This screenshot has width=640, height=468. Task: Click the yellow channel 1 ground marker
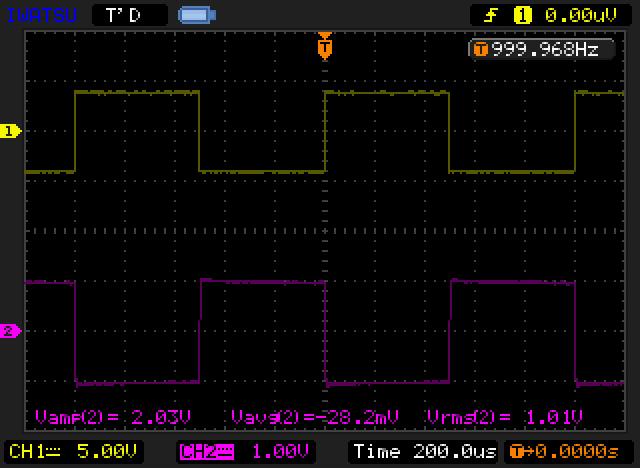11,131
